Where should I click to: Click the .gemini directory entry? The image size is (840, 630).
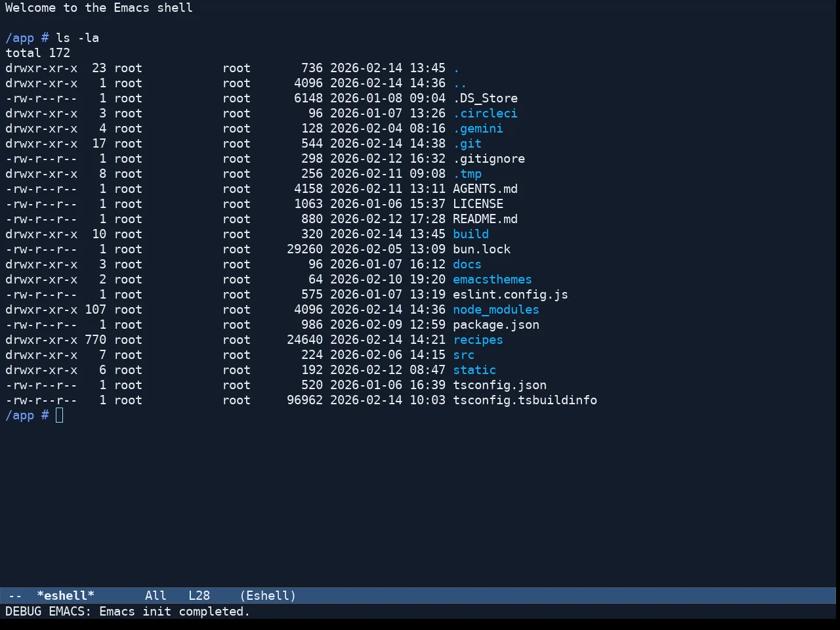[478, 129]
